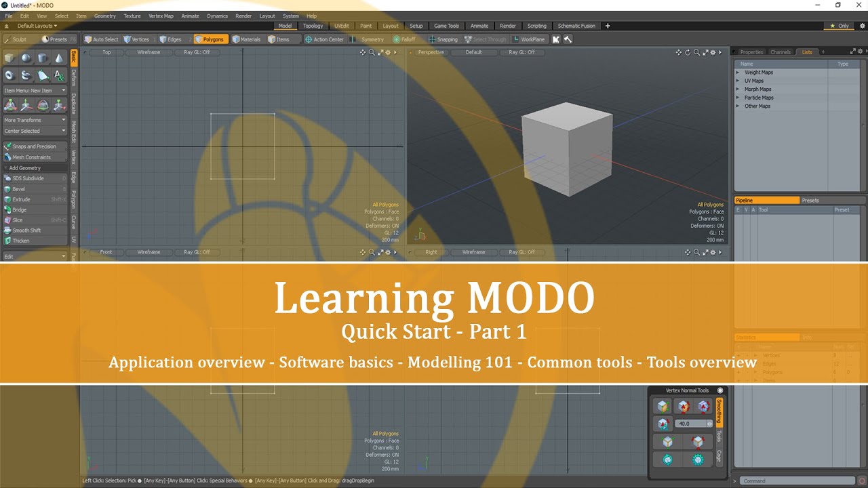Open the Center Selected dropdown

[35, 131]
